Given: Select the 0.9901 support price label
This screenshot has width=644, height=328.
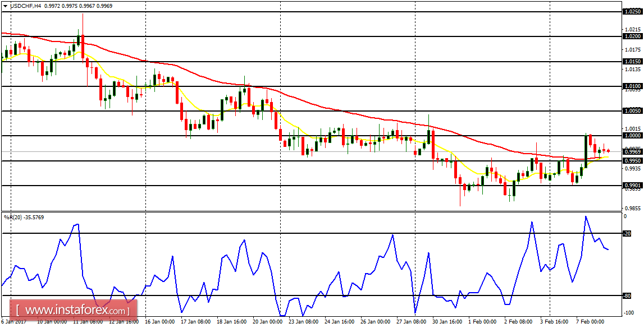Looking at the screenshot, I should coord(632,185).
